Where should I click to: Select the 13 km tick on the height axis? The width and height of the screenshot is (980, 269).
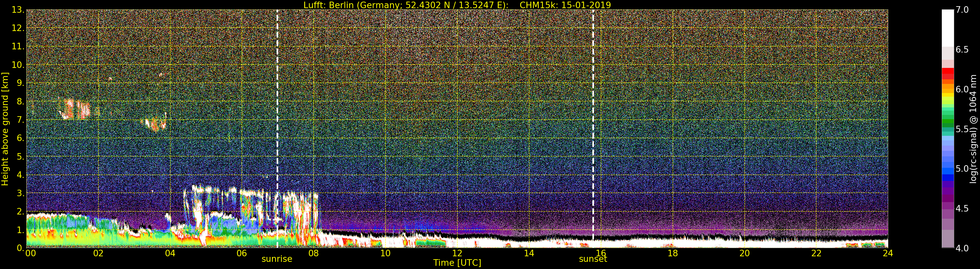coord(18,10)
